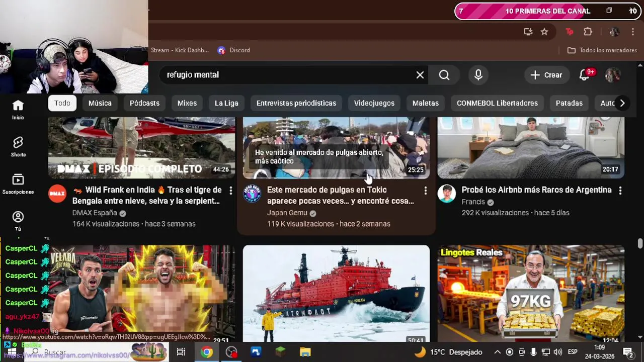This screenshot has height=362, width=644.
Task: Click the Japan Gemu channel avatar
Action: coord(252,194)
